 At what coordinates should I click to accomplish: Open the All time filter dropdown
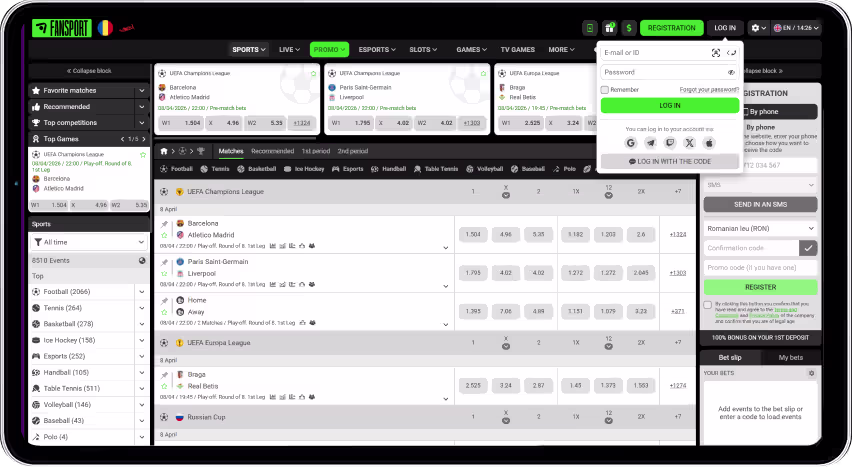point(89,242)
